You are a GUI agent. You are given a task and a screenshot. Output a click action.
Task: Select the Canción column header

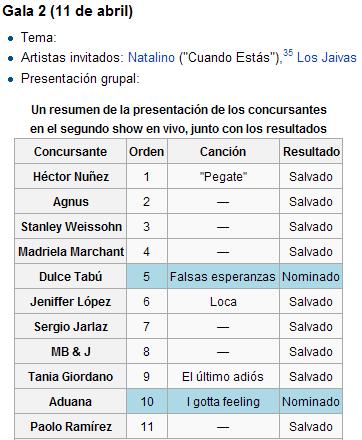tap(223, 152)
